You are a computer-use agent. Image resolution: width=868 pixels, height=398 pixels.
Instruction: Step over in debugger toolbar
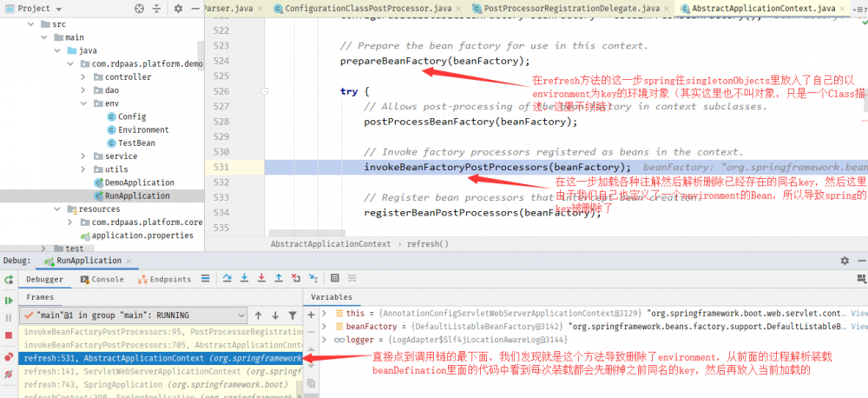(227, 278)
